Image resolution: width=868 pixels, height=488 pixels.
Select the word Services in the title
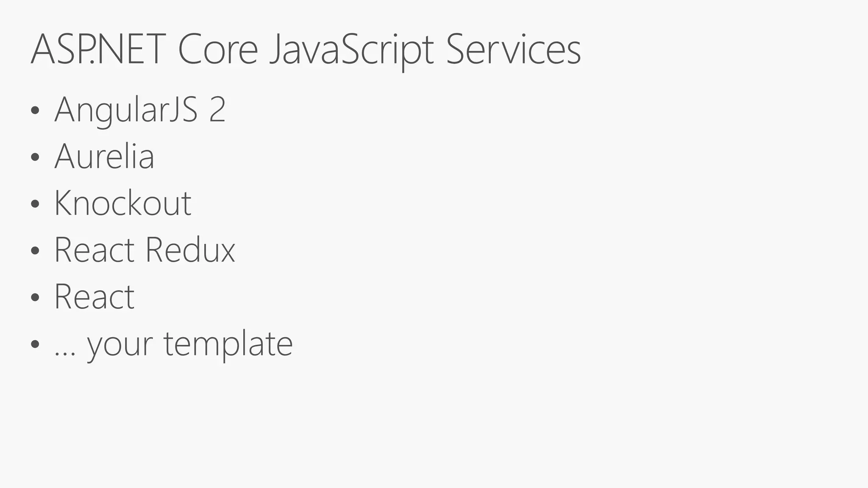click(x=513, y=50)
